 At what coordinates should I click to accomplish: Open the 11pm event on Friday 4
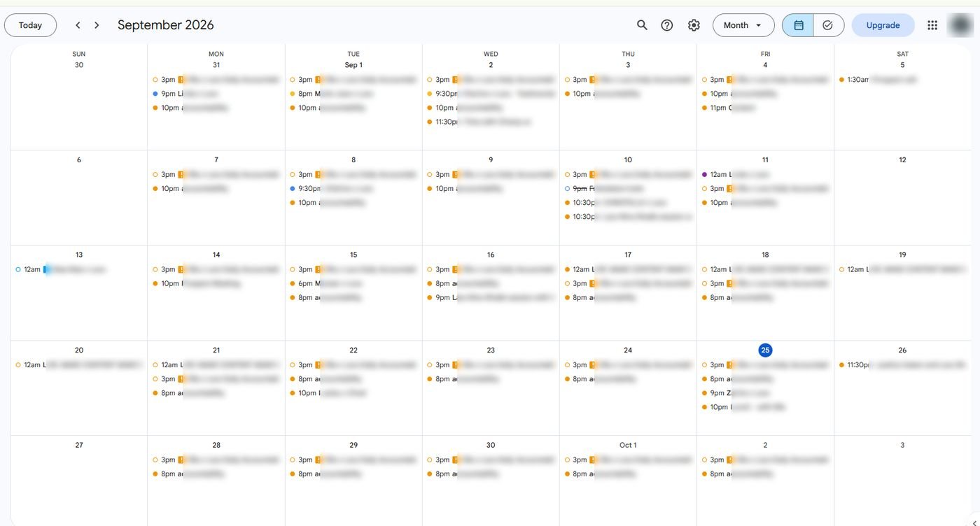(764, 108)
